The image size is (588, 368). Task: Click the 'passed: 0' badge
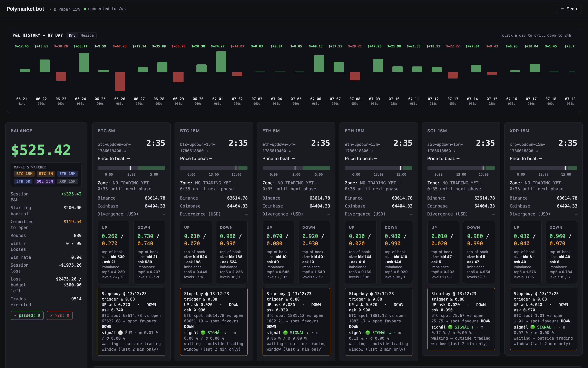(x=27, y=315)
